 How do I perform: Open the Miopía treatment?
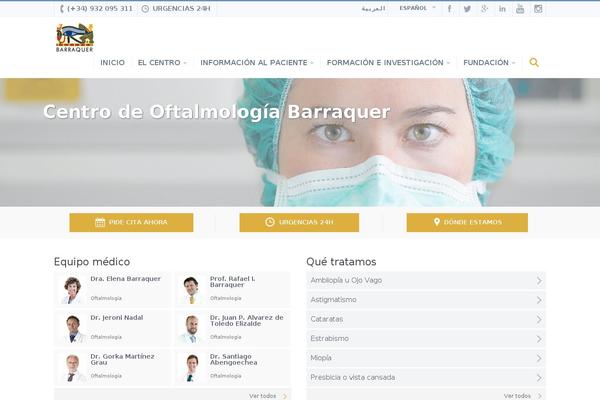click(x=426, y=358)
